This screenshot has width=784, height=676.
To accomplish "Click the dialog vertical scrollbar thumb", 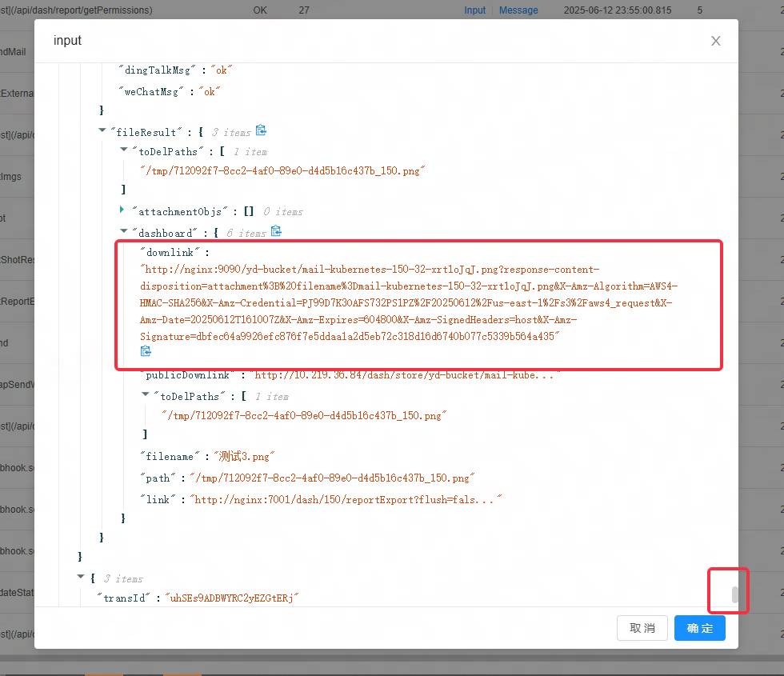I will point(734,594).
